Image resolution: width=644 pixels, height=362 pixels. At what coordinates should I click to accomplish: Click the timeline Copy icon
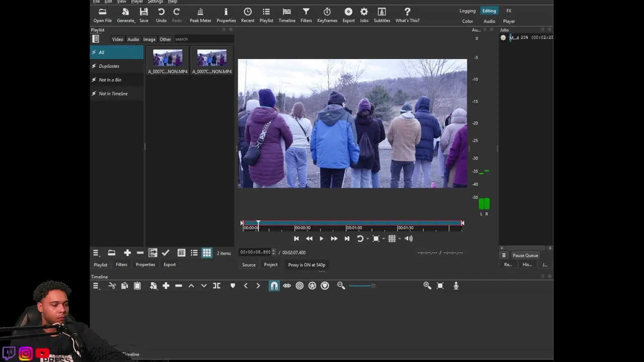[124, 286]
